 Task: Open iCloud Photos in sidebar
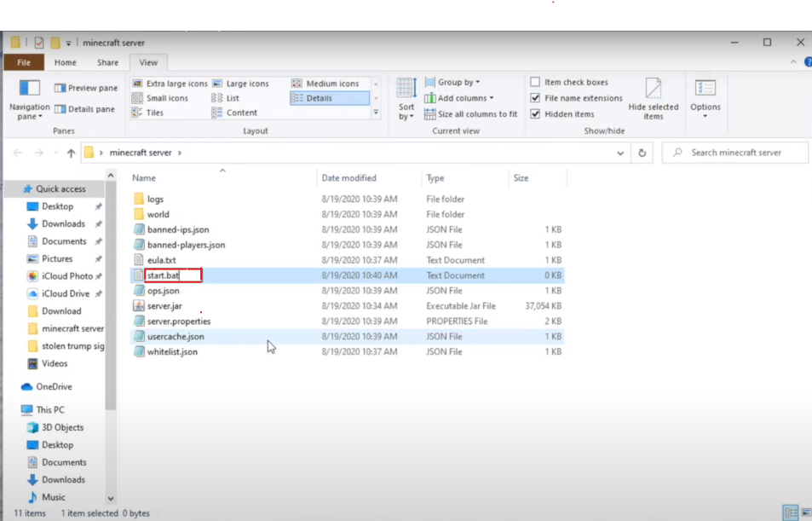[66, 276]
